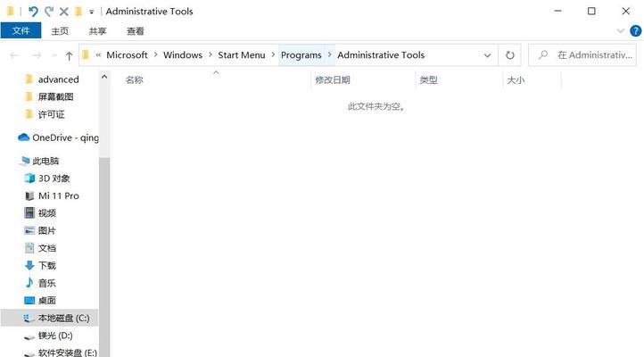
Task: Open the address bar history dropdown
Action: click(487, 55)
